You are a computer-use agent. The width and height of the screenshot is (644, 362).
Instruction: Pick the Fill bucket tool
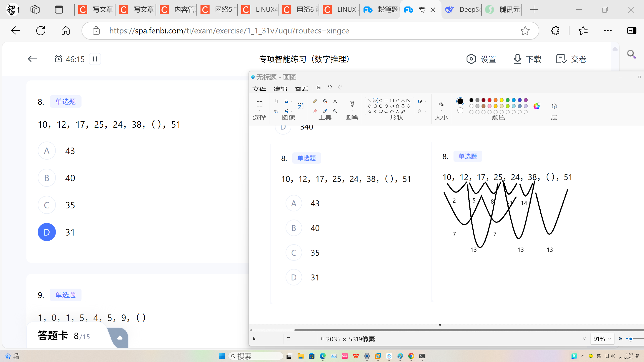click(x=325, y=101)
